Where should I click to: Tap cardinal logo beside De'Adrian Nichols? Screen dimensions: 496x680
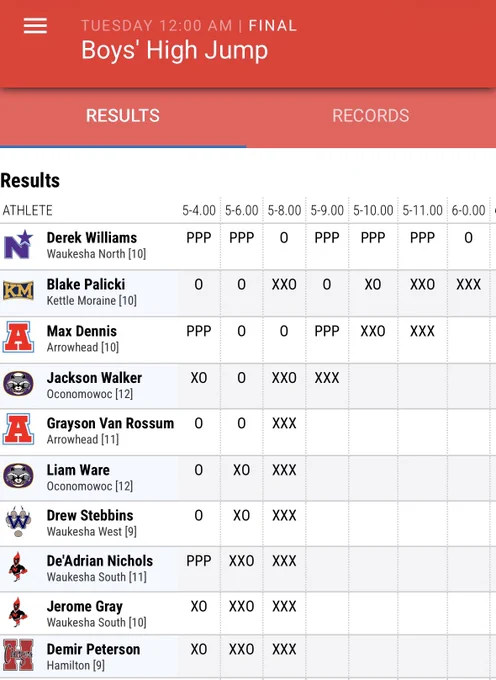(x=18, y=567)
